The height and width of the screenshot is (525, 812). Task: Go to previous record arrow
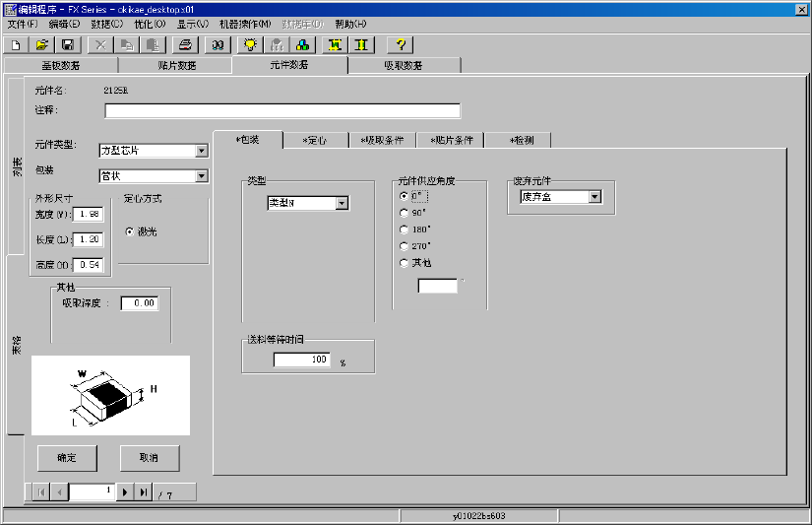pyautogui.click(x=60, y=492)
